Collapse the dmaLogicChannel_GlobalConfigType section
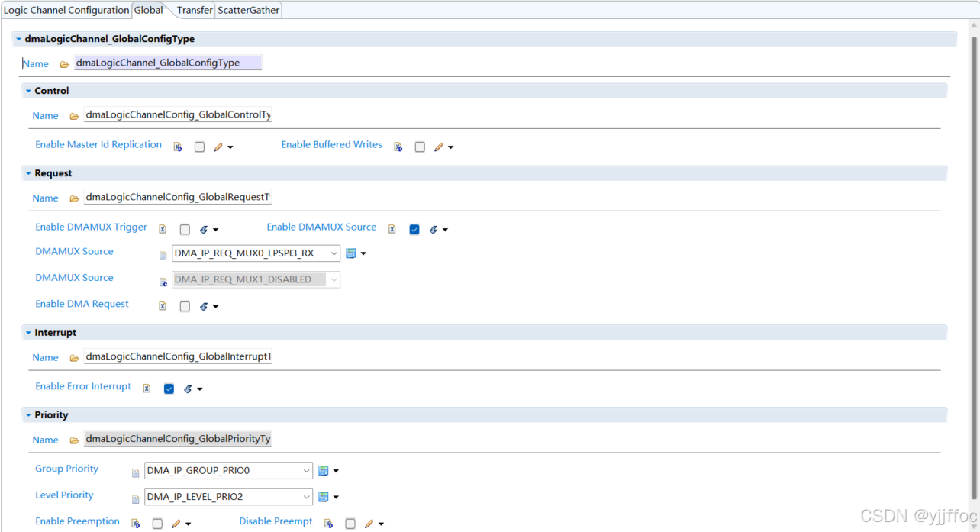This screenshot has height=532, width=980. click(18, 39)
